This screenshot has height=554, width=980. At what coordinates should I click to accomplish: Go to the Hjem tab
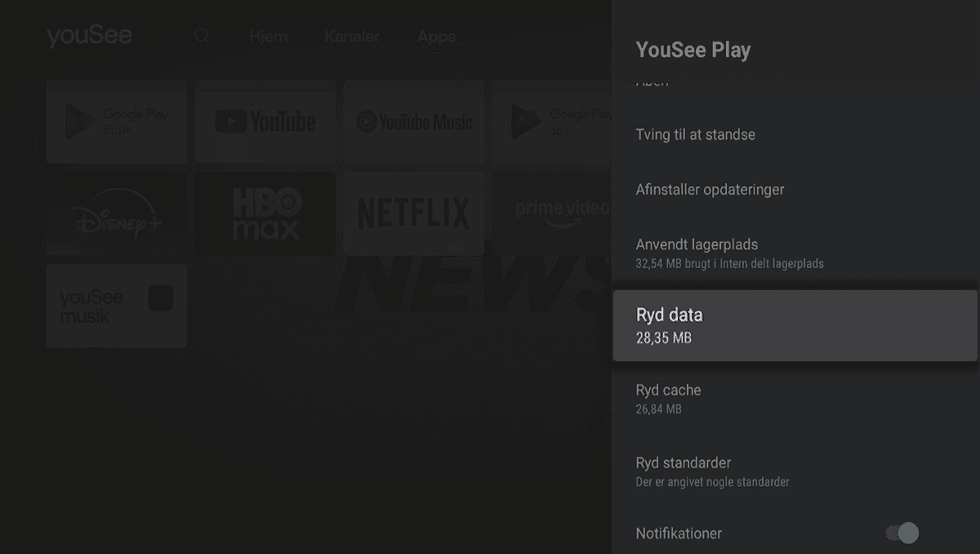[268, 37]
